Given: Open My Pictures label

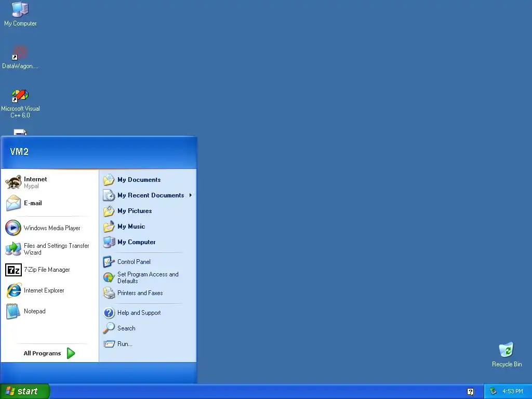Looking at the screenshot, I should [135, 211].
